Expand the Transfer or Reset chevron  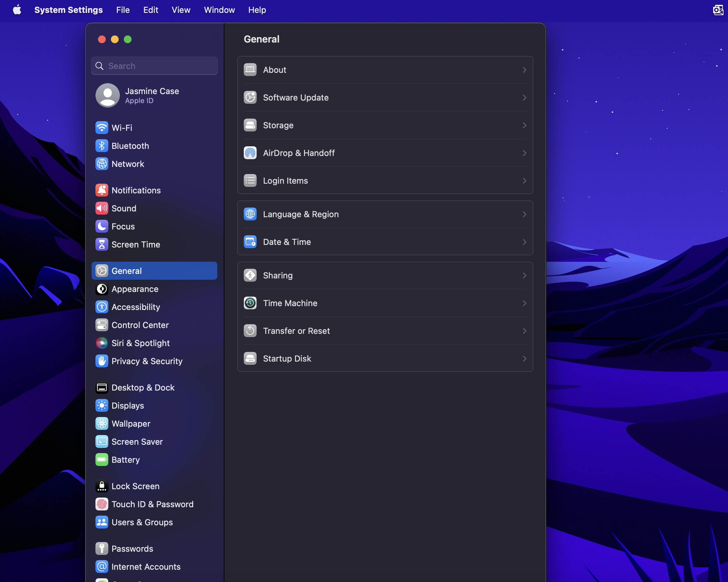coord(524,331)
